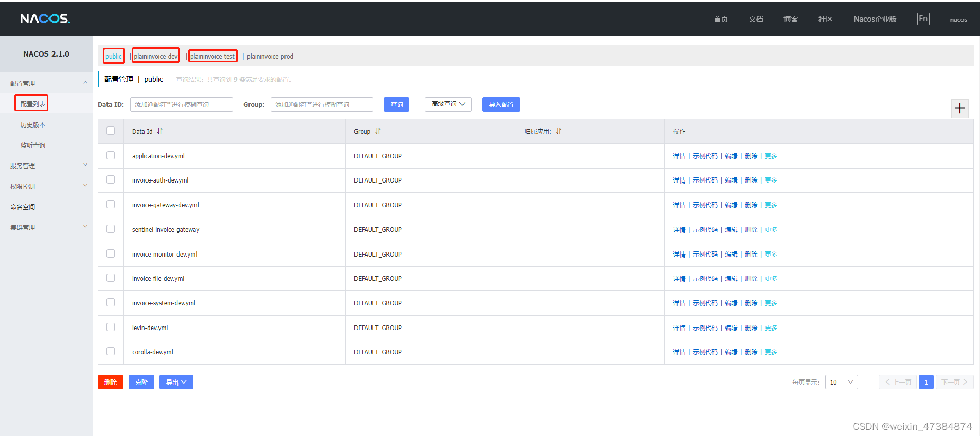Image resolution: width=980 pixels, height=436 pixels.
Task: Open 更多 menu for invoice-file-dev.yml
Action: coord(771,279)
